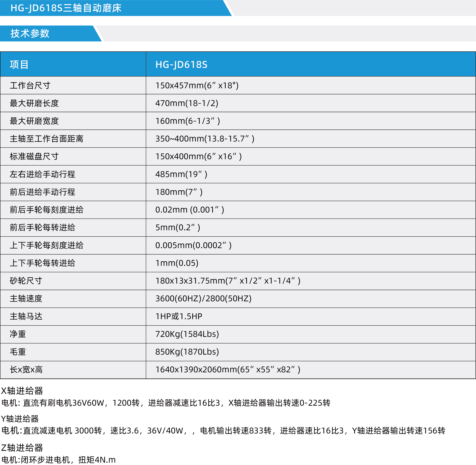The width and height of the screenshot is (476, 465).
Task: Click the 1640x1390x2060mm dimensions value
Action: [227, 369]
